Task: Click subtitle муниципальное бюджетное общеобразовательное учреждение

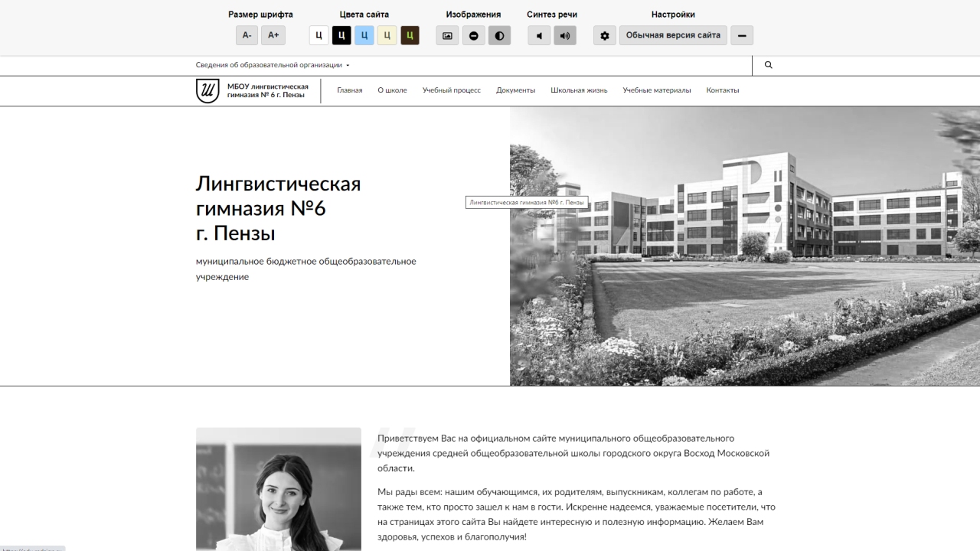Action: tap(306, 269)
